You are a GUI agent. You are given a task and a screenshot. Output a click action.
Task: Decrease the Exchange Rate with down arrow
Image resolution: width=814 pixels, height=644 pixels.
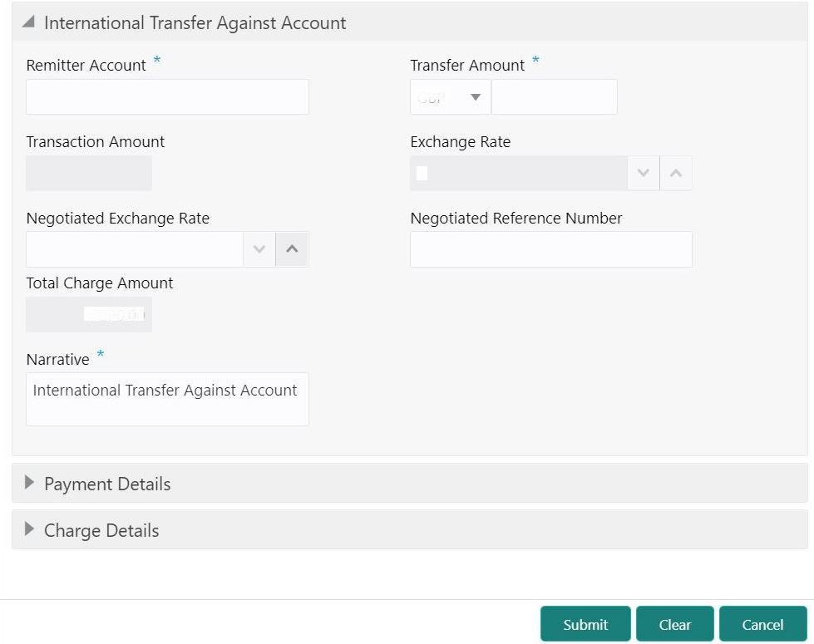pyautogui.click(x=644, y=173)
